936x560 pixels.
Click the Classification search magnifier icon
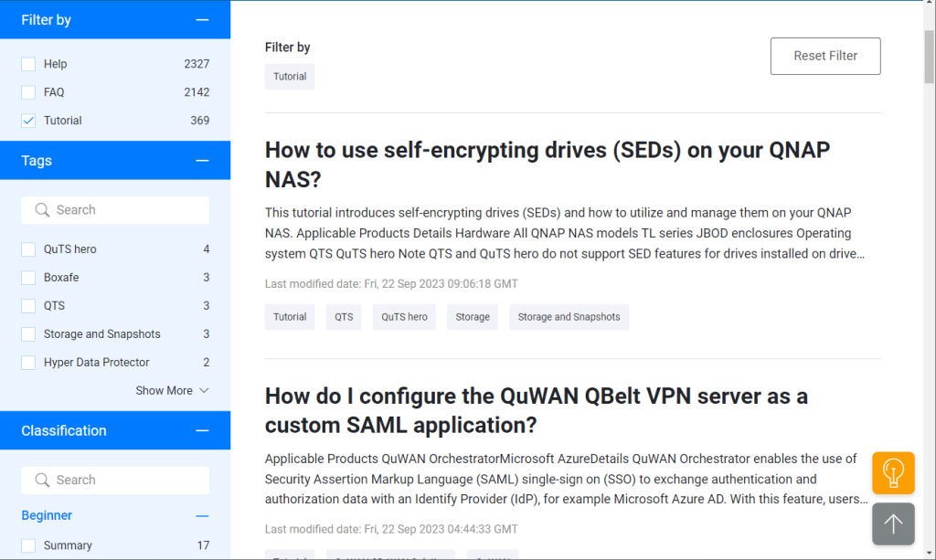42,481
